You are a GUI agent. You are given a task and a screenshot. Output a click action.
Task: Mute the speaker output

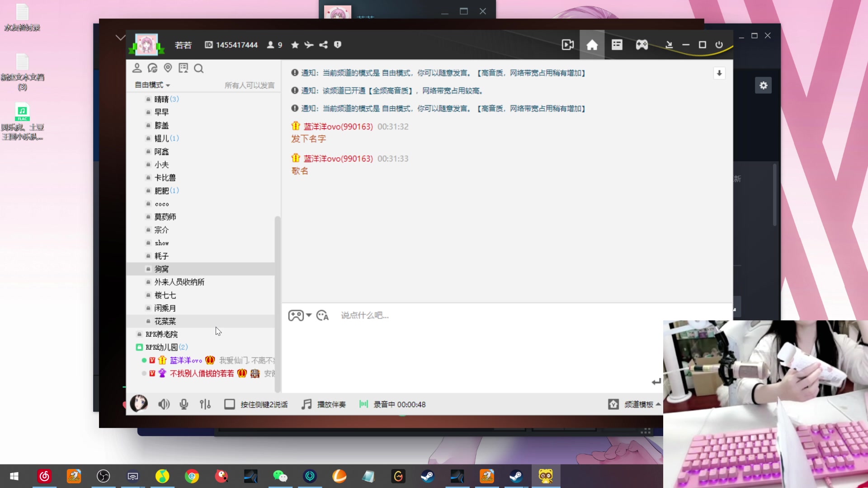(x=164, y=404)
